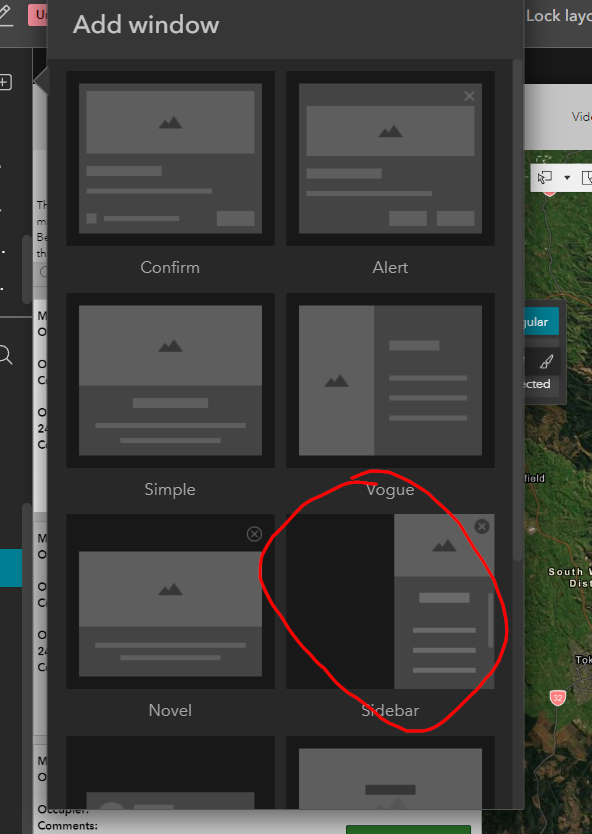This screenshot has width=592, height=834.
Task: Choose the Vogue window template
Action: click(x=390, y=380)
